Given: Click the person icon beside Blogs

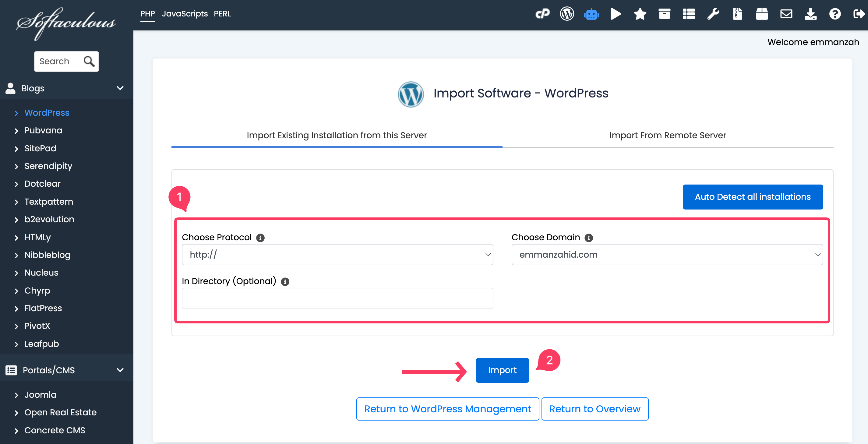Looking at the screenshot, I should click(x=10, y=88).
